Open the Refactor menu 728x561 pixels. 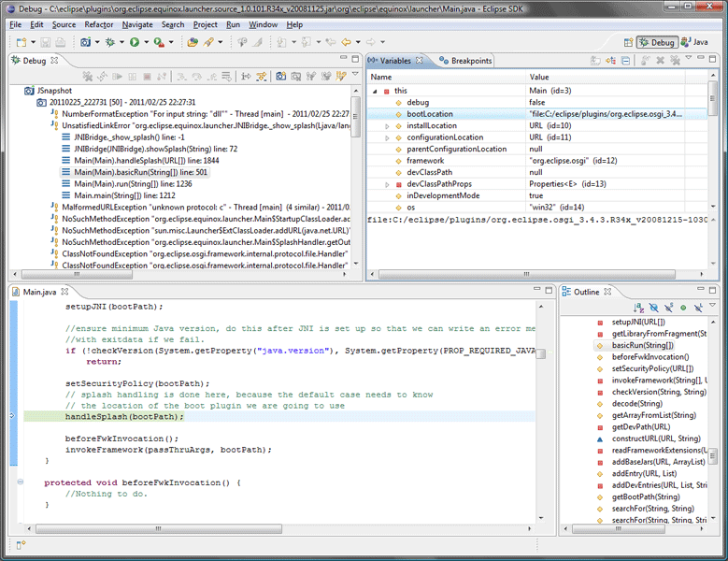[x=98, y=24]
